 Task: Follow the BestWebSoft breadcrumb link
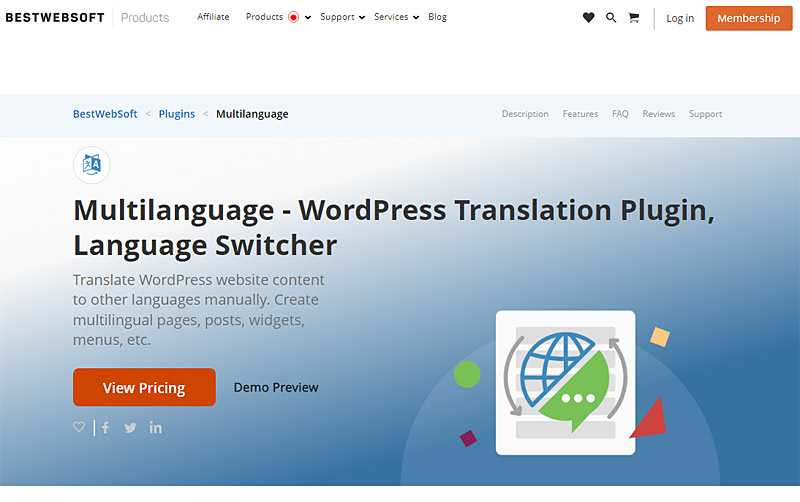(x=105, y=114)
